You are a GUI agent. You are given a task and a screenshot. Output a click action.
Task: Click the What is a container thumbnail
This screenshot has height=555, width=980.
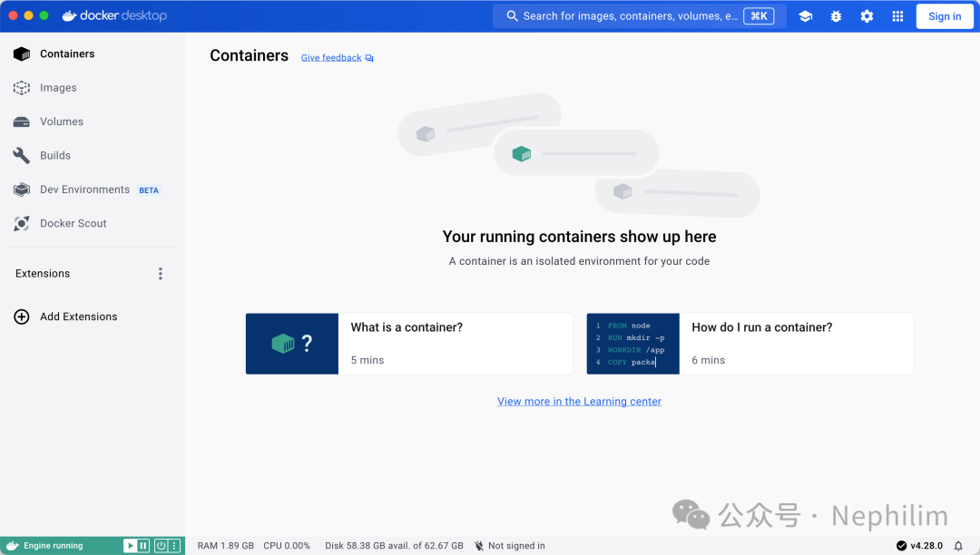point(292,344)
